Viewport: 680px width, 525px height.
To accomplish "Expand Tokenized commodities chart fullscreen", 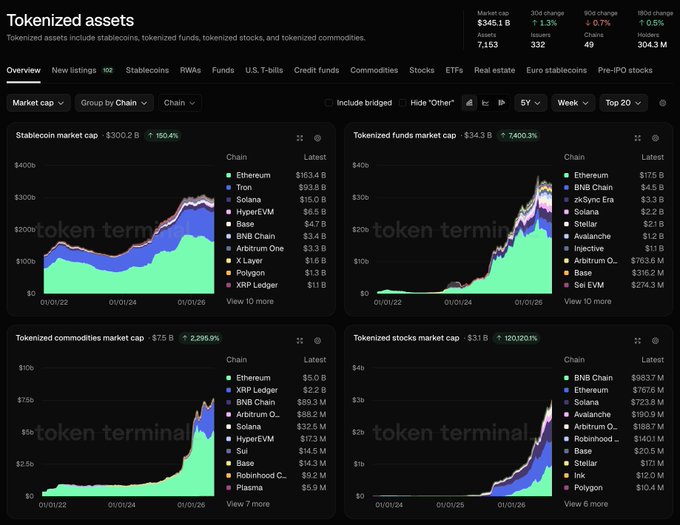I will (x=300, y=341).
